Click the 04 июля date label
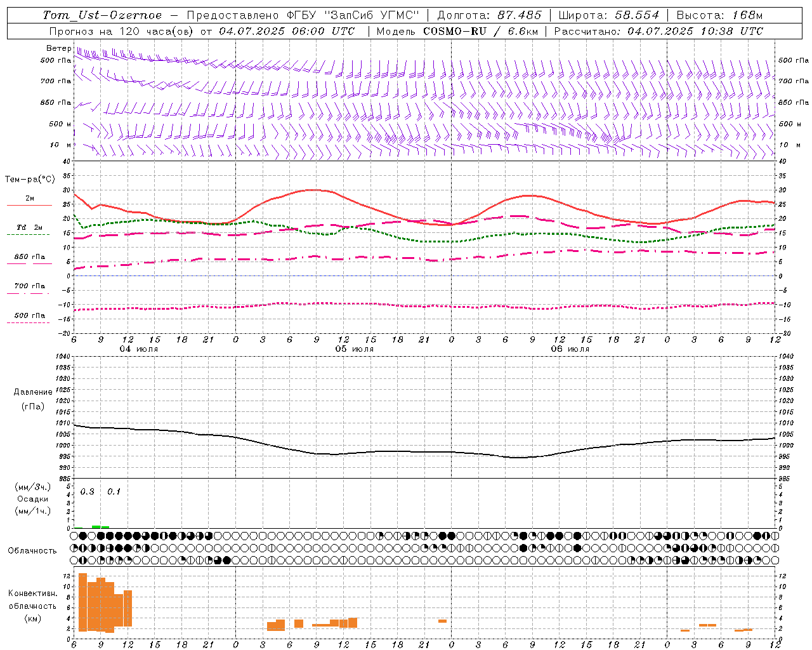Image resolution: width=812 pixels, height=650 pixels. point(139,349)
